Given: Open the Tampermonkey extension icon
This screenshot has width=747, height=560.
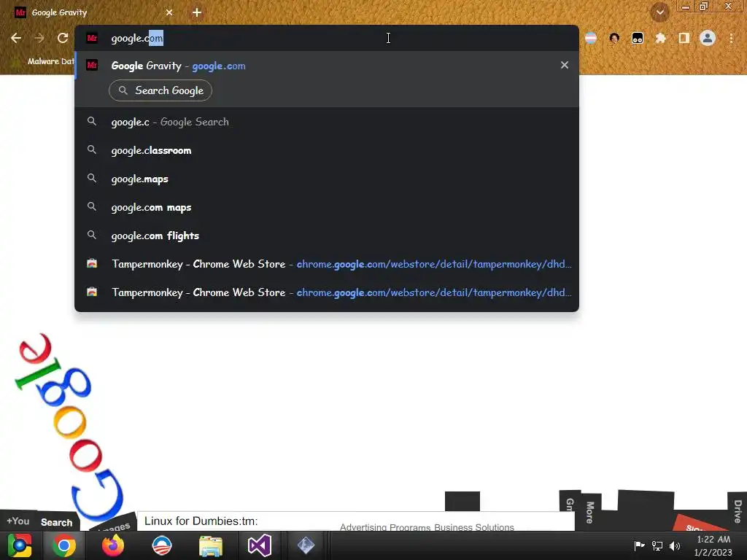Looking at the screenshot, I should click(x=638, y=38).
